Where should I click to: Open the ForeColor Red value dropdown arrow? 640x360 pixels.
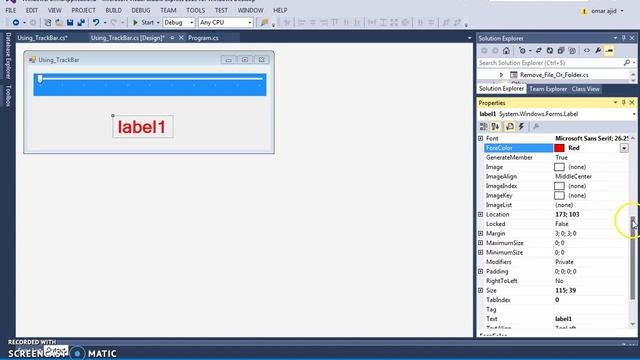624,148
